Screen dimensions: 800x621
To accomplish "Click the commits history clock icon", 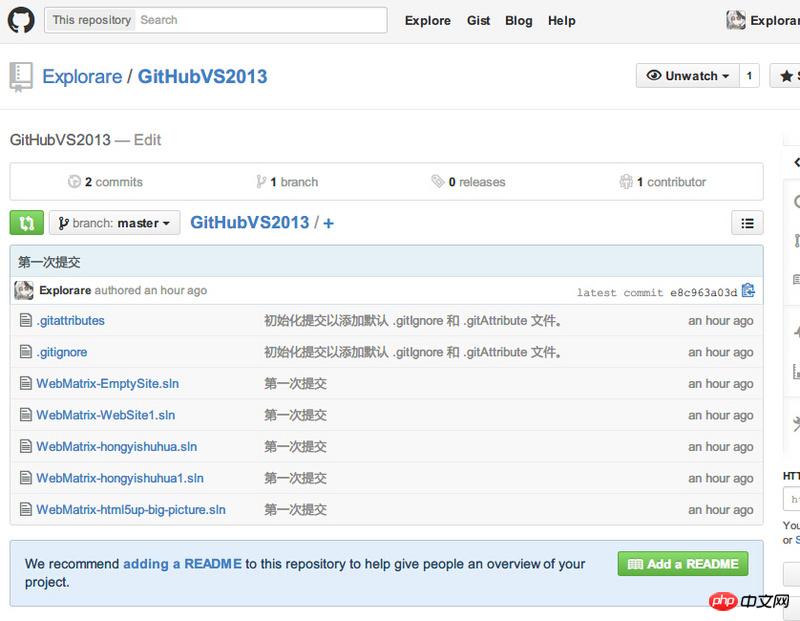I will 74,182.
